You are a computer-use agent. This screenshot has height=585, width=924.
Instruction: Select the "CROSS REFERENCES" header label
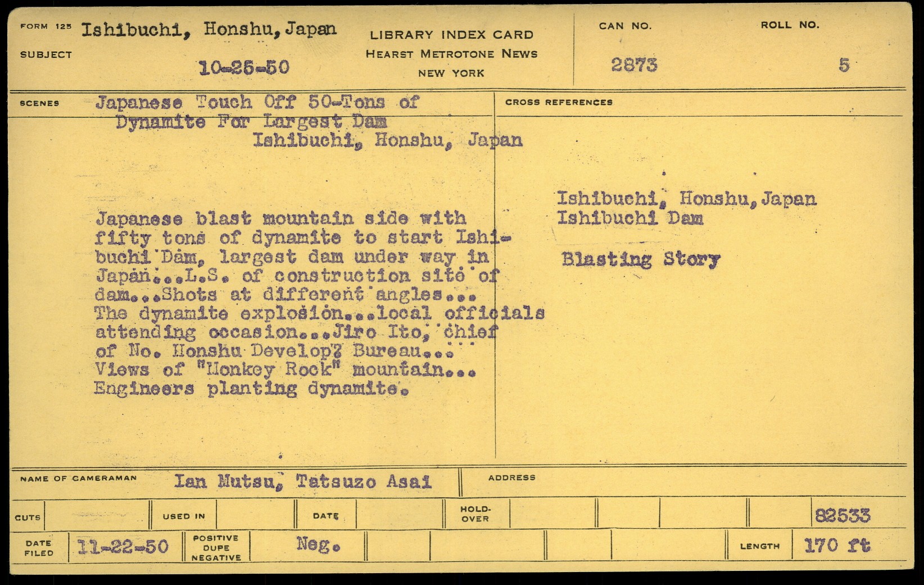click(559, 102)
